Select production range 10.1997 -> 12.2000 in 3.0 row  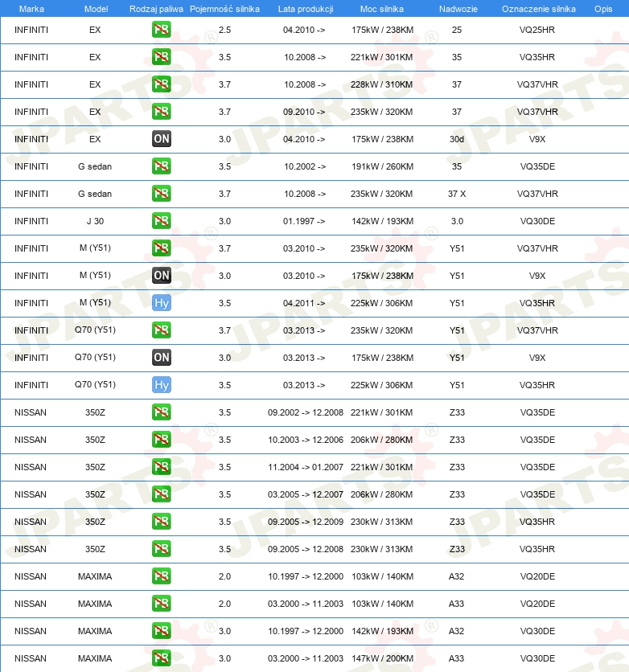(306, 631)
